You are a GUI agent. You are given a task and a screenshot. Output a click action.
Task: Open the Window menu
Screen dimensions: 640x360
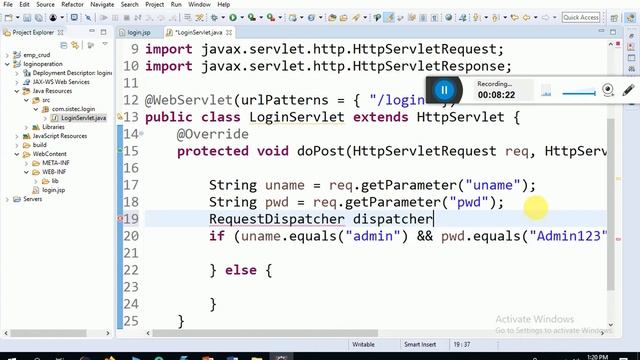[x=199, y=4]
